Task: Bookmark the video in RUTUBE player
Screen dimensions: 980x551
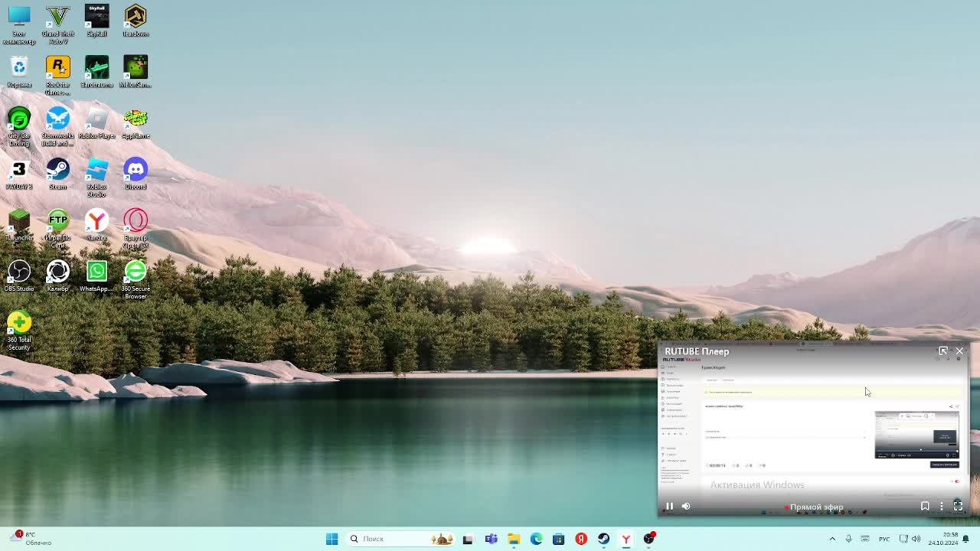Action: tap(925, 506)
